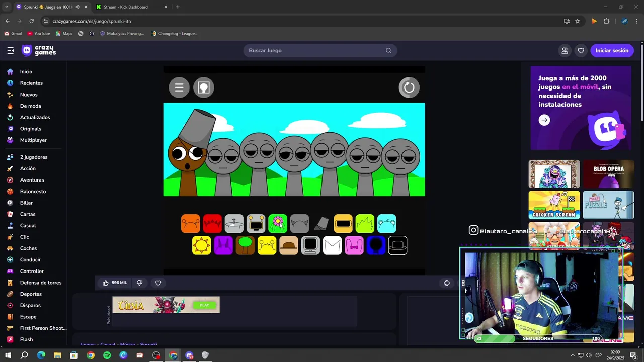644x362 pixels.
Task: Click the game character gallery button
Action: (x=204, y=87)
